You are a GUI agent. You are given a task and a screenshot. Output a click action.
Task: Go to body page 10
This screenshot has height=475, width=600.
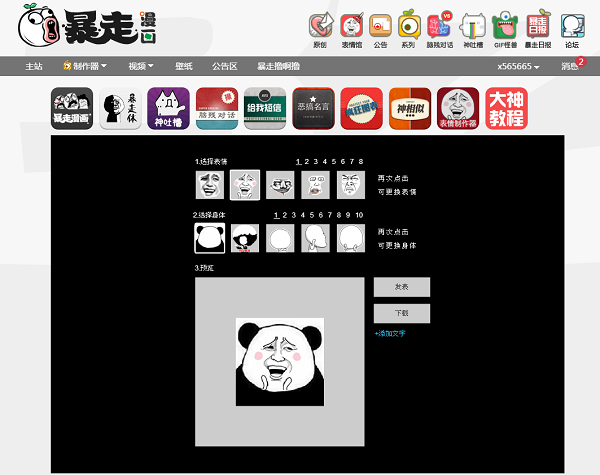pyautogui.click(x=359, y=215)
